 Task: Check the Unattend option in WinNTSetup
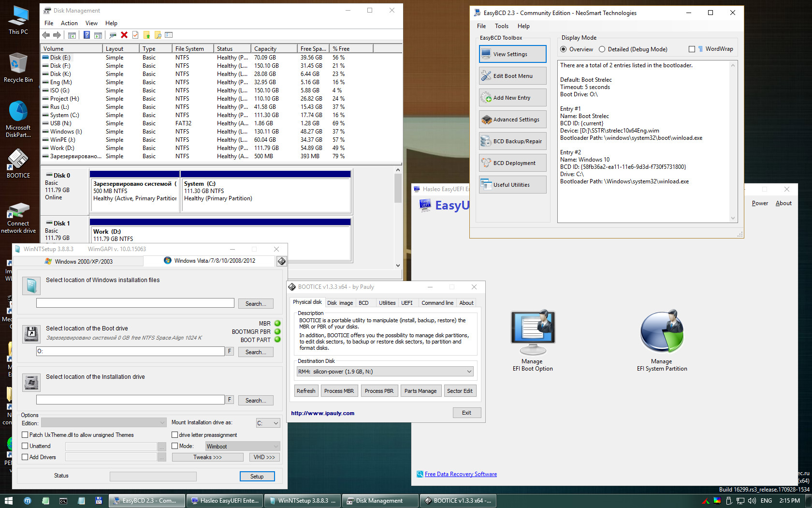pyautogui.click(x=25, y=446)
